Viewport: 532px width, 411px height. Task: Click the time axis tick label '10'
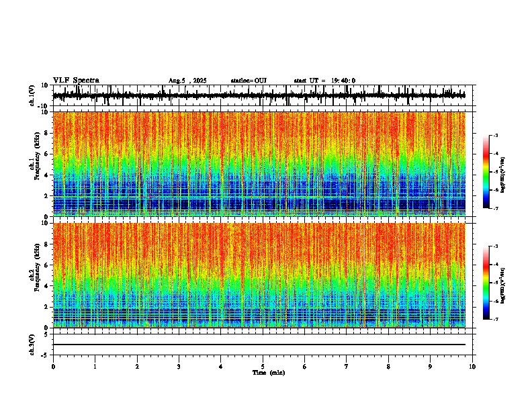coord(472,367)
